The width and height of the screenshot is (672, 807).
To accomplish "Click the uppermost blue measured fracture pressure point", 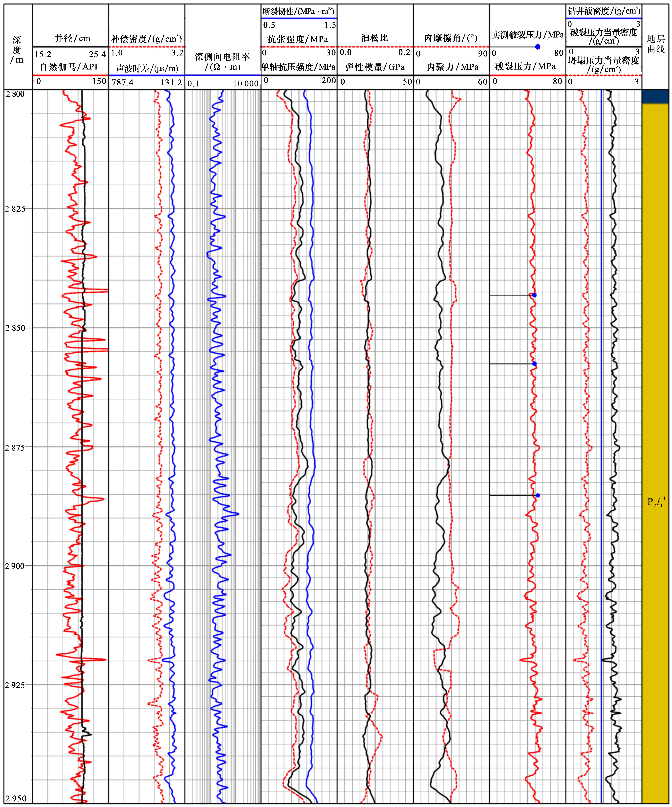I will pos(534,295).
